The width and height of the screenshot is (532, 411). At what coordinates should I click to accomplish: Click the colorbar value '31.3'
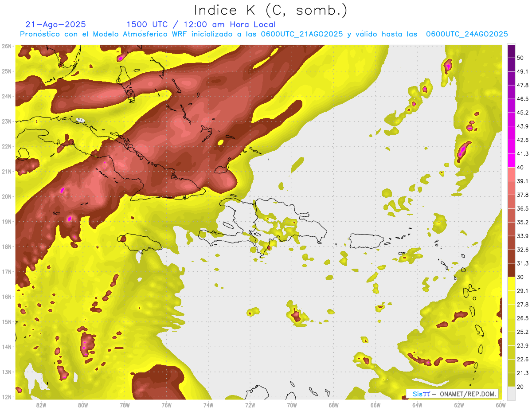click(x=522, y=263)
